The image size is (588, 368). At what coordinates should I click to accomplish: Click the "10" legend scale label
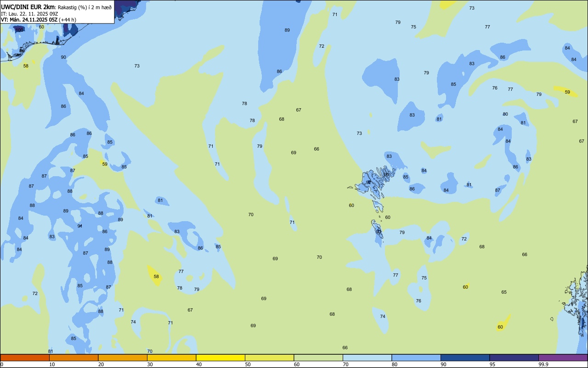52,364
